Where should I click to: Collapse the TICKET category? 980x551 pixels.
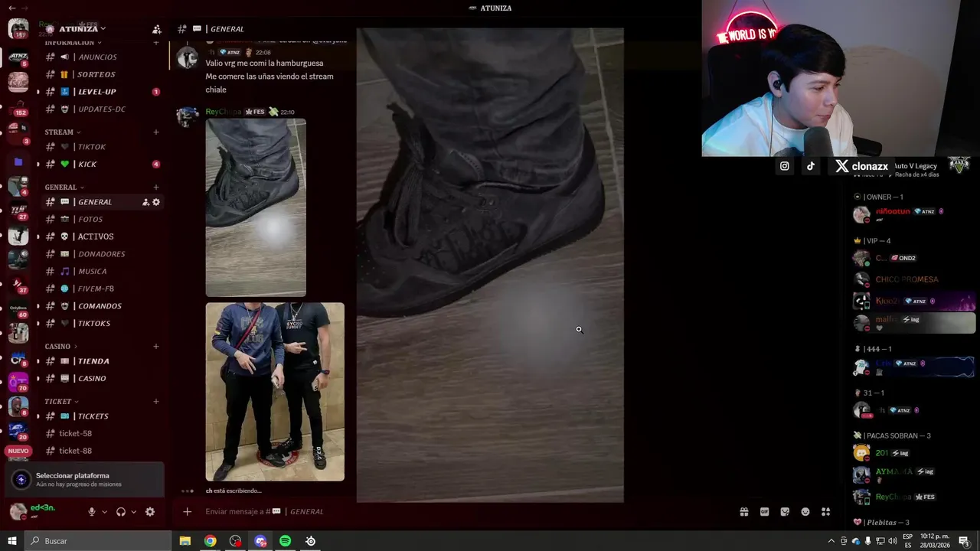pos(61,402)
